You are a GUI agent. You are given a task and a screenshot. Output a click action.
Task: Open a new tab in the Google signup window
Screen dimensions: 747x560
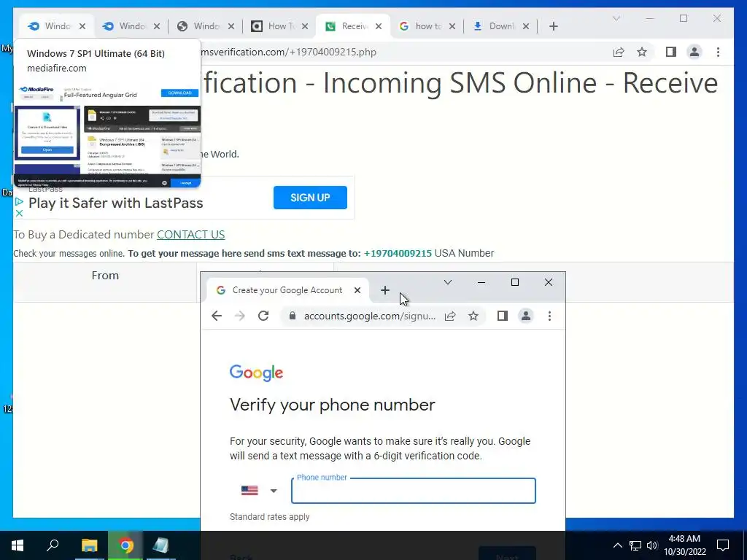(x=385, y=290)
